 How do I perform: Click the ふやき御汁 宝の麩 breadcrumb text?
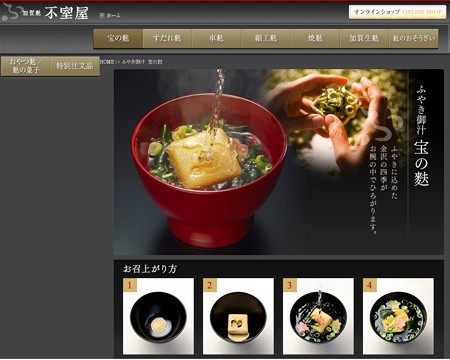pos(142,62)
